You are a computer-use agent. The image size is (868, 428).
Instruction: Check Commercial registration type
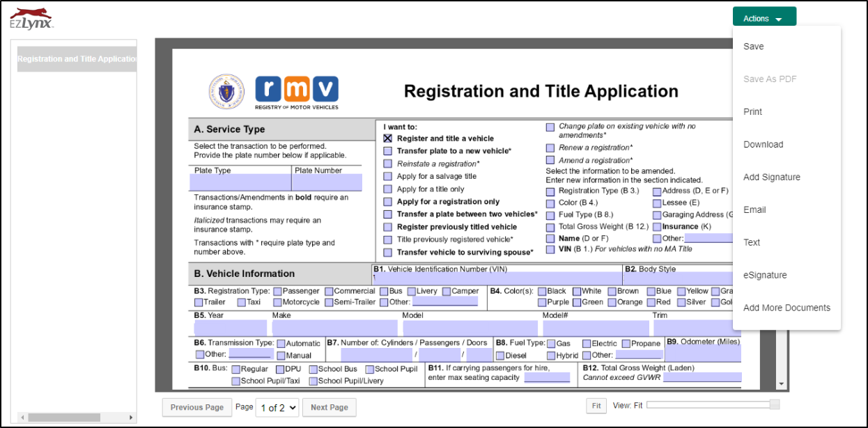(x=329, y=292)
